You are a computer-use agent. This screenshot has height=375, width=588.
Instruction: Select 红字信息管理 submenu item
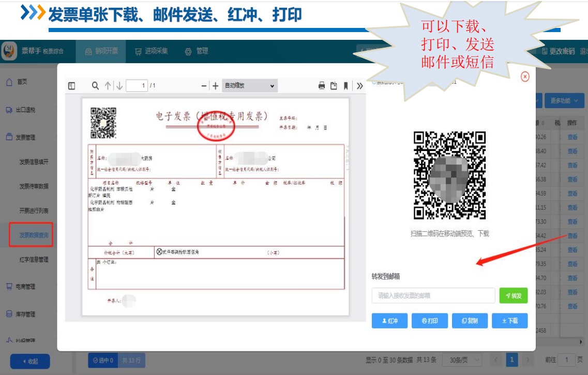click(x=34, y=259)
